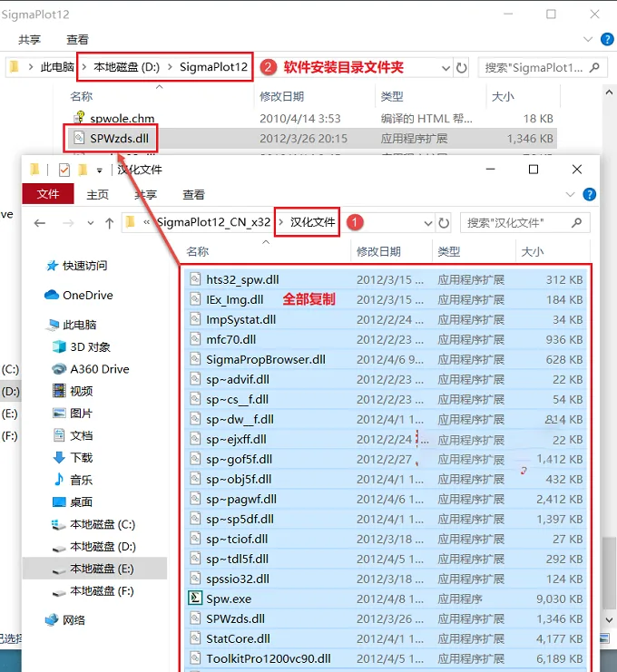Image resolution: width=617 pixels, height=672 pixels.
Task: Select spwole.chm in SigmaPlot12 window
Action: pos(313,118)
